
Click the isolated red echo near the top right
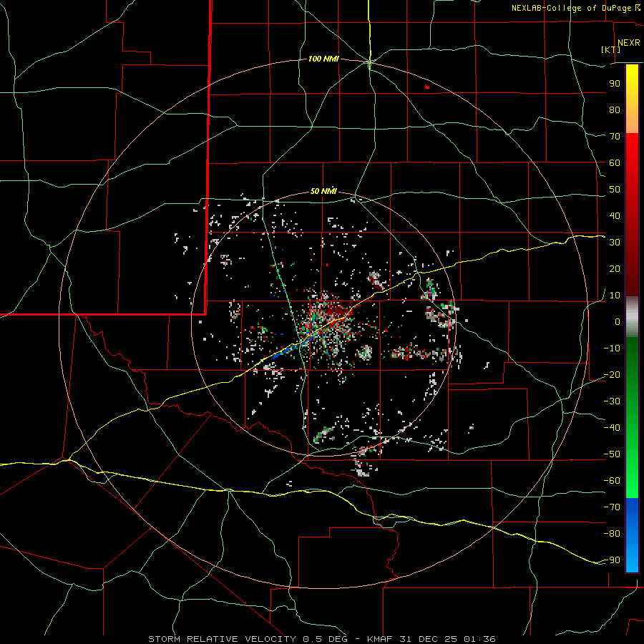pyautogui.click(x=427, y=87)
